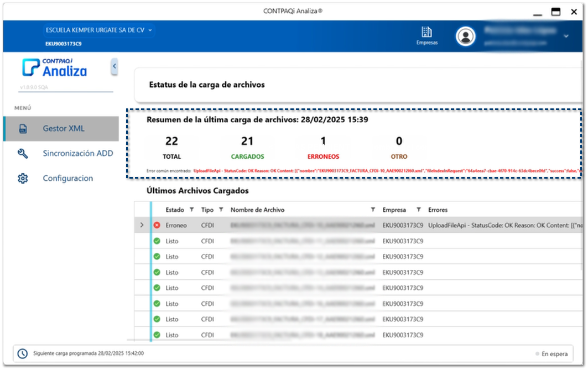
Task: Click the red error icon on Erroneo row
Action: (157, 226)
